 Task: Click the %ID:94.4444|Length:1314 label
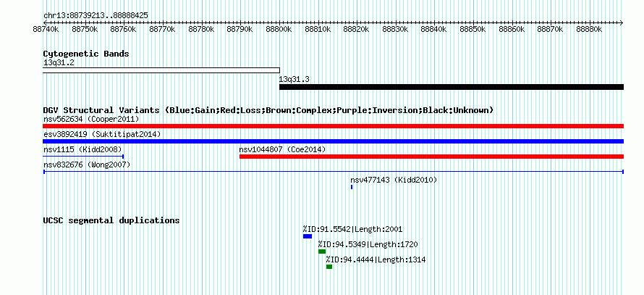[376, 259]
